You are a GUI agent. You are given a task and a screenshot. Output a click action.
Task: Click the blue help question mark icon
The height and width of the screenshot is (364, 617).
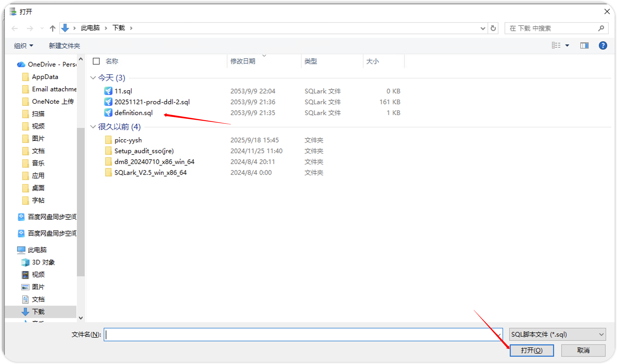[603, 46]
